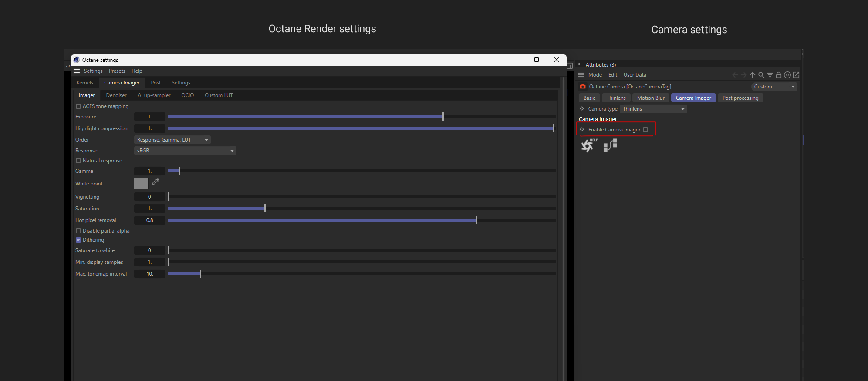
Task: Click the Vignetting value field
Action: tap(150, 197)
